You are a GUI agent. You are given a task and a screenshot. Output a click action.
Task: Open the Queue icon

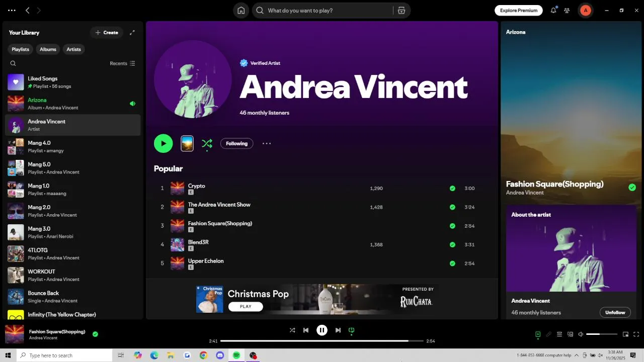point(559,334)
